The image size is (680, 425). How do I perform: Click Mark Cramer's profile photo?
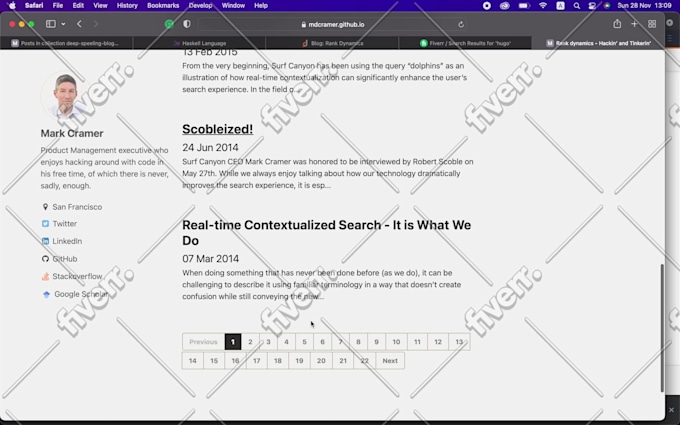click(x=66, y=95)
